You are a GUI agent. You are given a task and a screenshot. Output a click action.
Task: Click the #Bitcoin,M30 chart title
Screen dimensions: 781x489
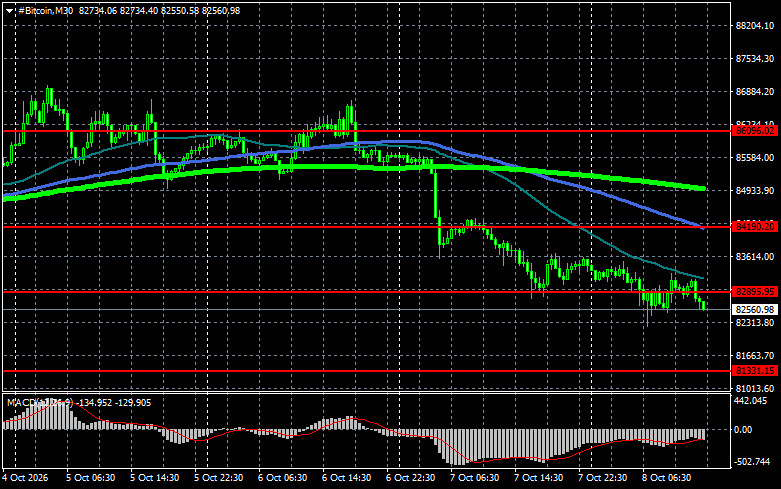(45, 10)
